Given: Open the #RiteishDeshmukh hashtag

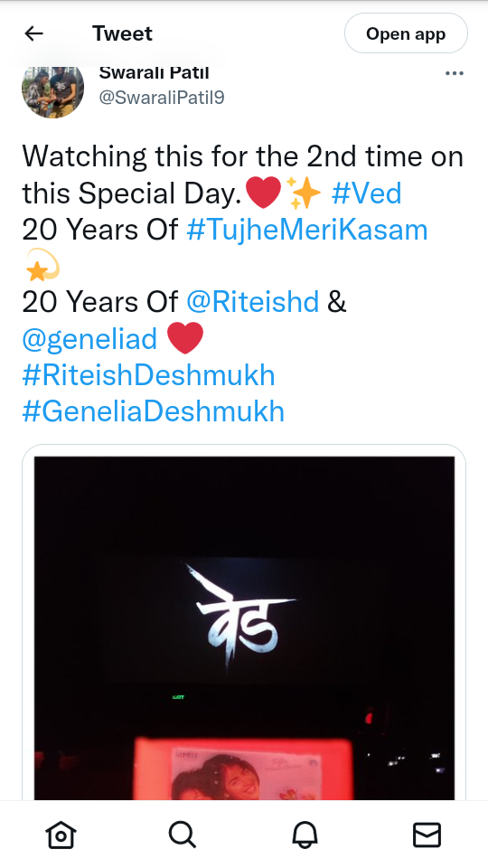Looking at the screenshot, I should click(149, 374).
